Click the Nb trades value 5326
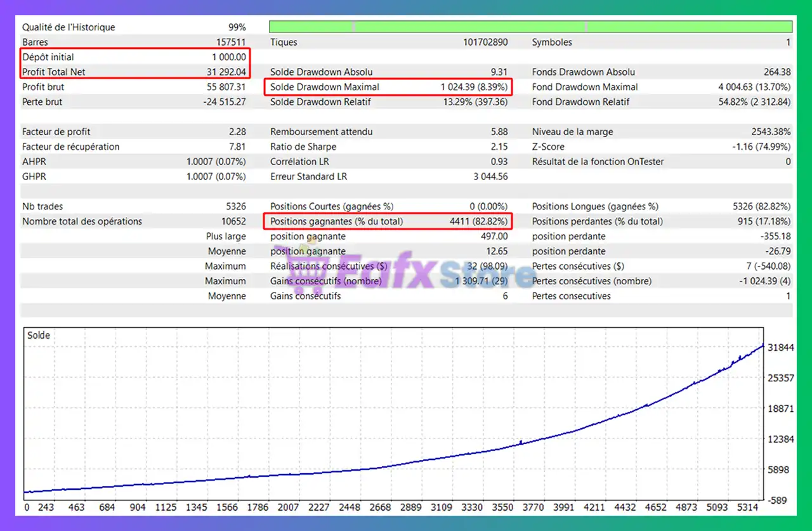Image resolution: width=812 pixels, height=531 pixels. point(235,207)
